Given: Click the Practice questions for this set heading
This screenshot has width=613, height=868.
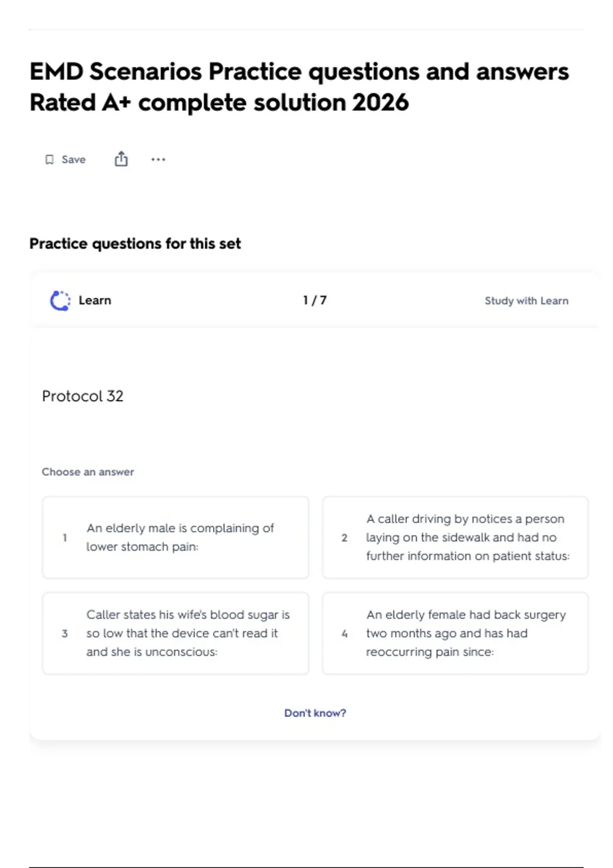Looking at the screenshot, I should tap(135, 244).
